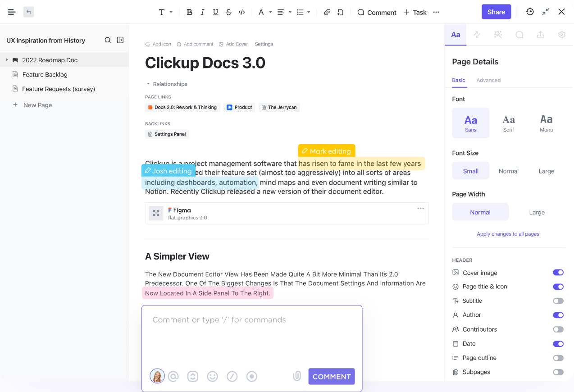Click the toolbar Task button
Viewport: 574px width, 392px height.
[415, 12]
